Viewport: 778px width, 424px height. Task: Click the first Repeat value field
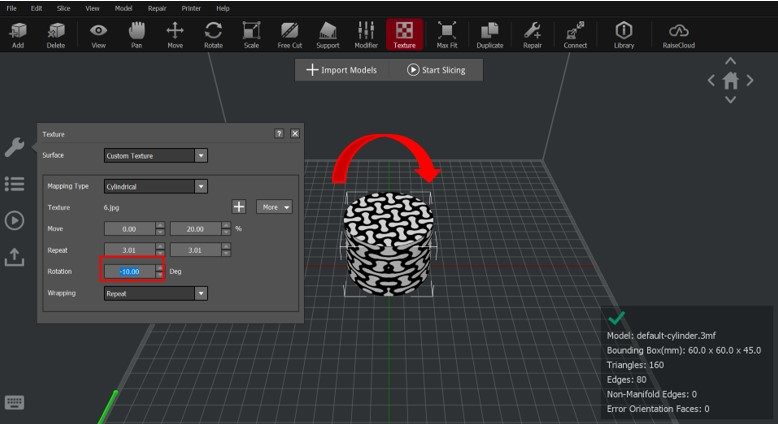tap(130, 250)
